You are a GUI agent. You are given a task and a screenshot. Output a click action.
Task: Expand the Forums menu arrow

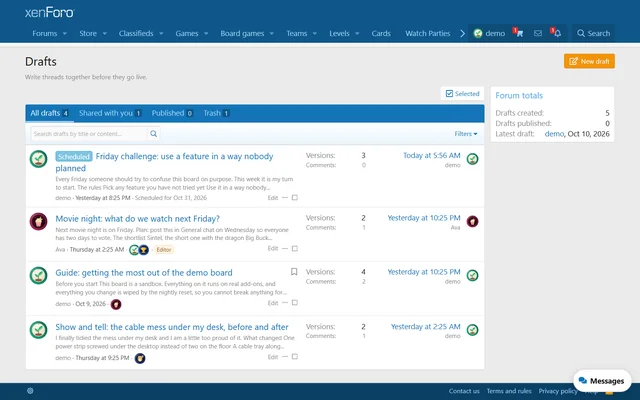(x=64, y=33)
